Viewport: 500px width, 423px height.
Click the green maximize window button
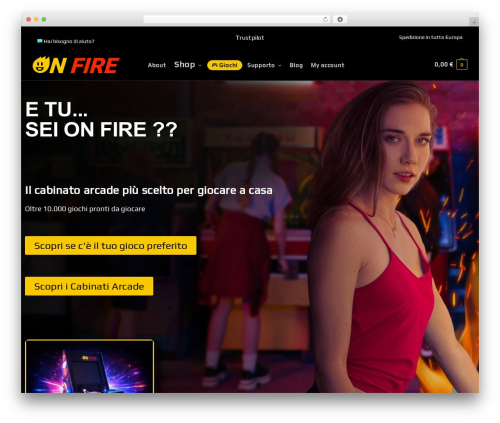pos(44,19)
